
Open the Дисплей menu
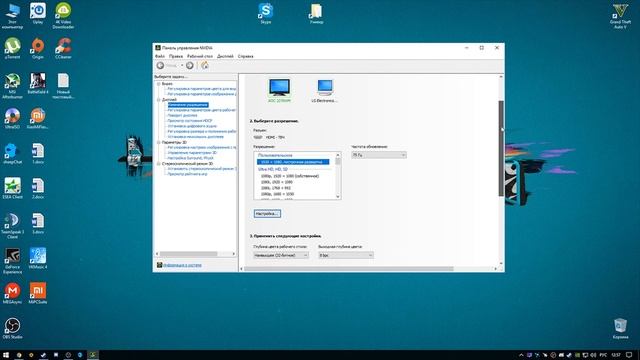[x=225, y=56]
